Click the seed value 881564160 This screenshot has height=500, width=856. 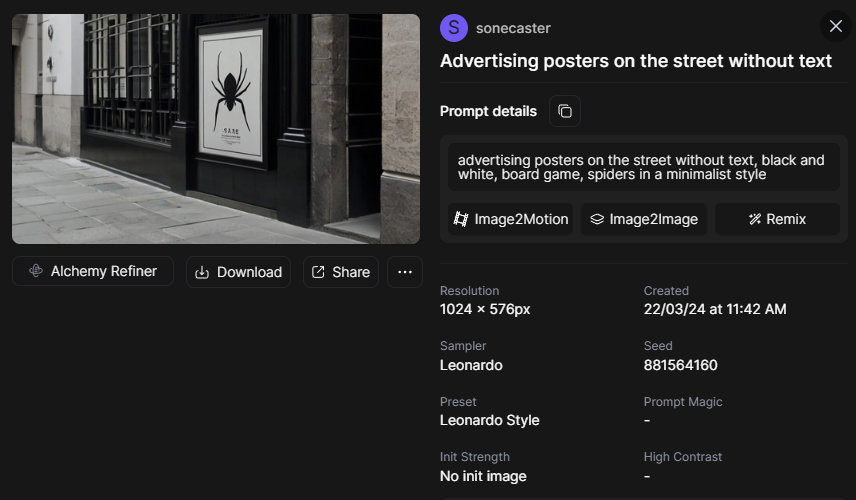[680, 365]
